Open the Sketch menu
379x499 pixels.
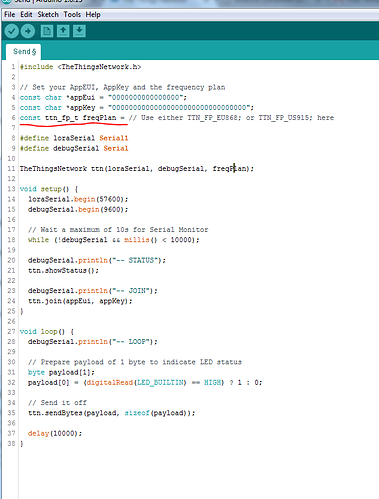pyautogui.click(x=48, y=15)
